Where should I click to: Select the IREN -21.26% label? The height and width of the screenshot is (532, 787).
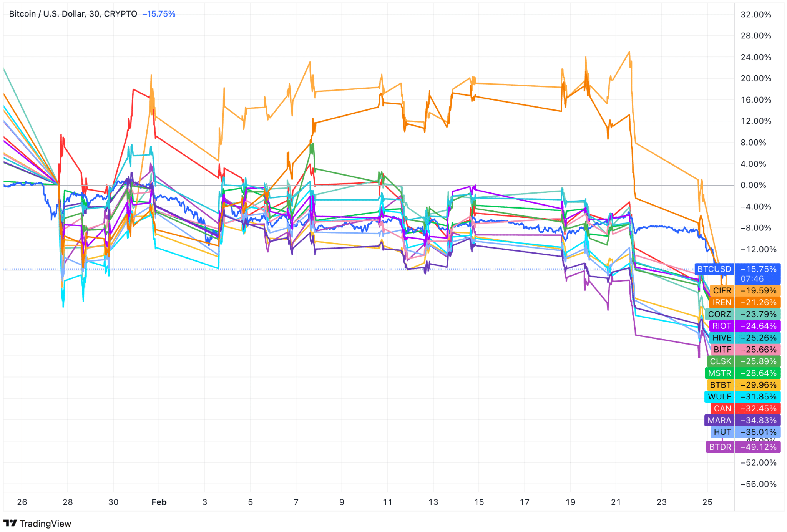point(745,302)
